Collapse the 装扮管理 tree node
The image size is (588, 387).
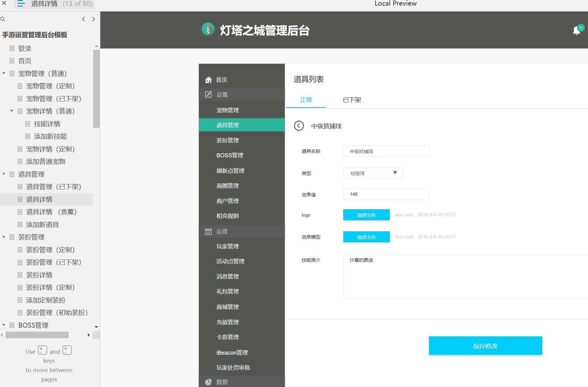pyautogui.click(x=4, y=237)
